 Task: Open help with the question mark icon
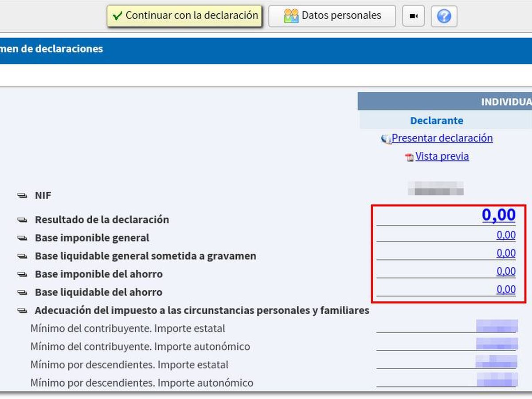(x=444, y=16)
